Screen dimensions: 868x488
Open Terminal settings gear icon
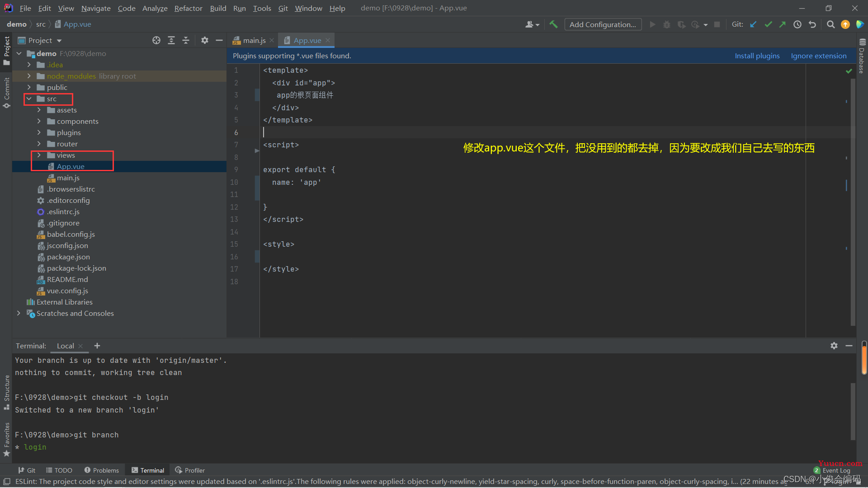tap(834, 346)
